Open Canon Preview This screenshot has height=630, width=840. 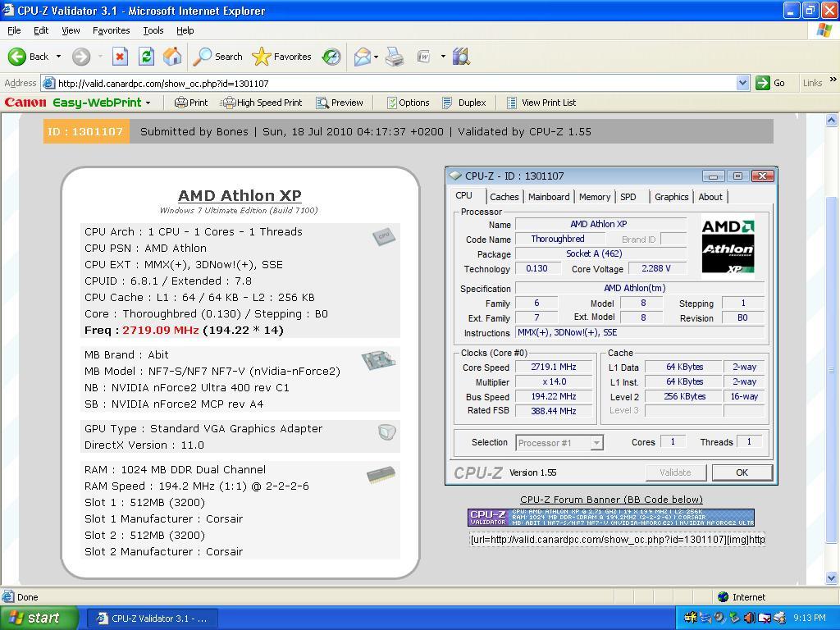(340, 103)
